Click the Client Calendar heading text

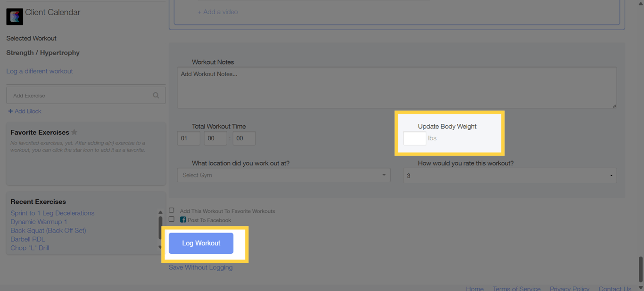tap(53, 13)
